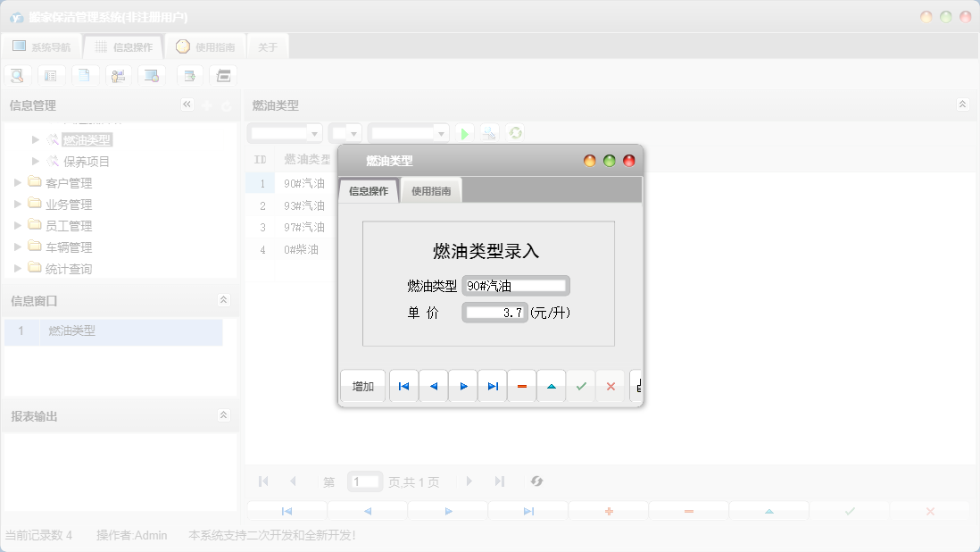Click the 燃油类型 input field
Screen dimensions: 980x552
[516, 285]
